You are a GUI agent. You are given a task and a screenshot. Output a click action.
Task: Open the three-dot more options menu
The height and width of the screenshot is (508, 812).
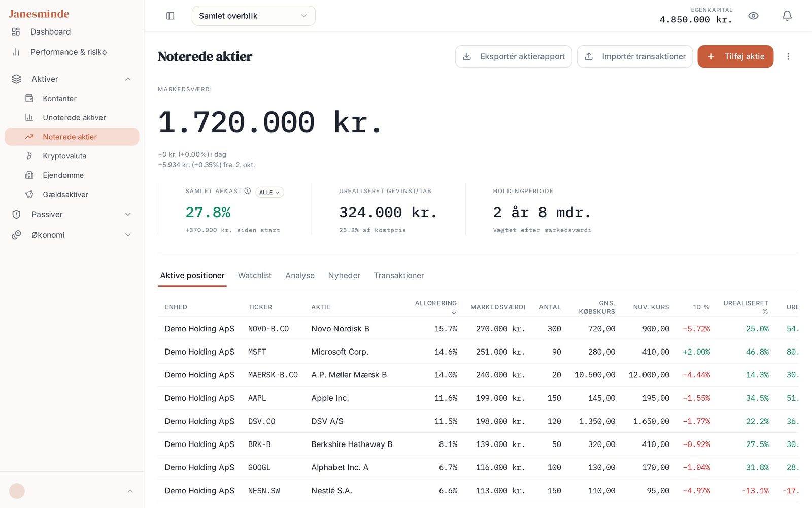point(788,56)
